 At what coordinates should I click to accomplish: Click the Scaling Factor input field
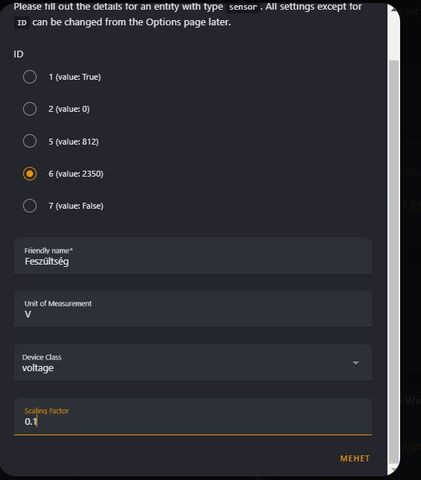pyautogui.click(x=193, y=417)
